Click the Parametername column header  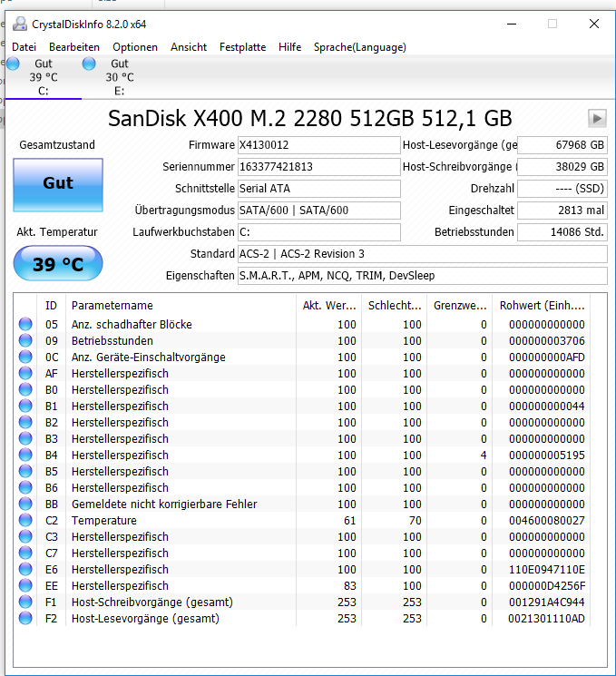181,305
